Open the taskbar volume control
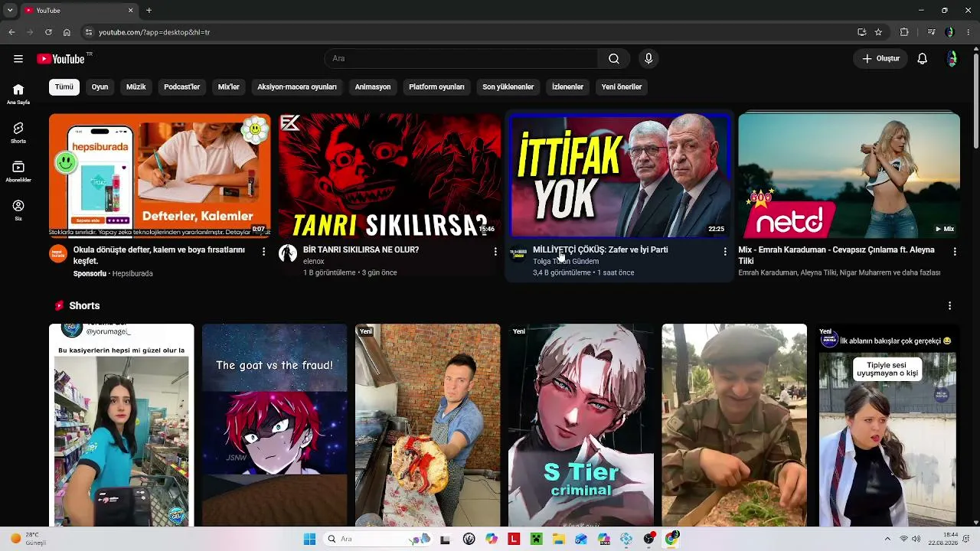Screen dimensions: 980x551 tap(916, 539)
